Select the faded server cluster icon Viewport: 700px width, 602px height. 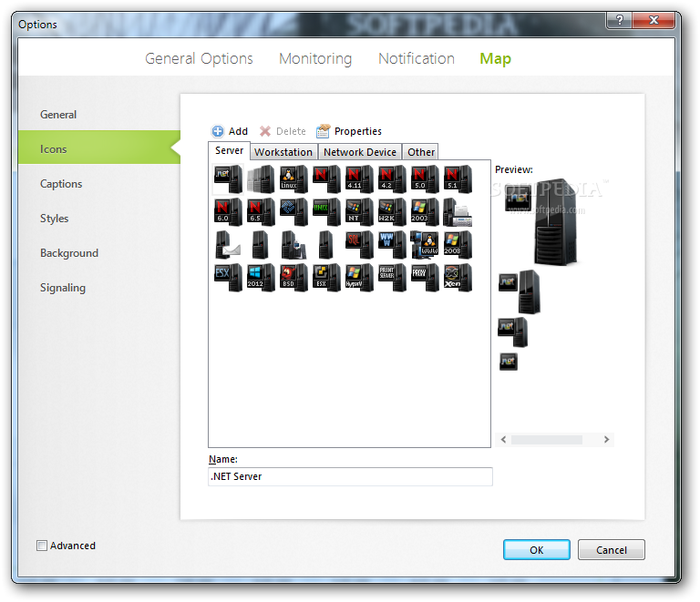[261, 179]
